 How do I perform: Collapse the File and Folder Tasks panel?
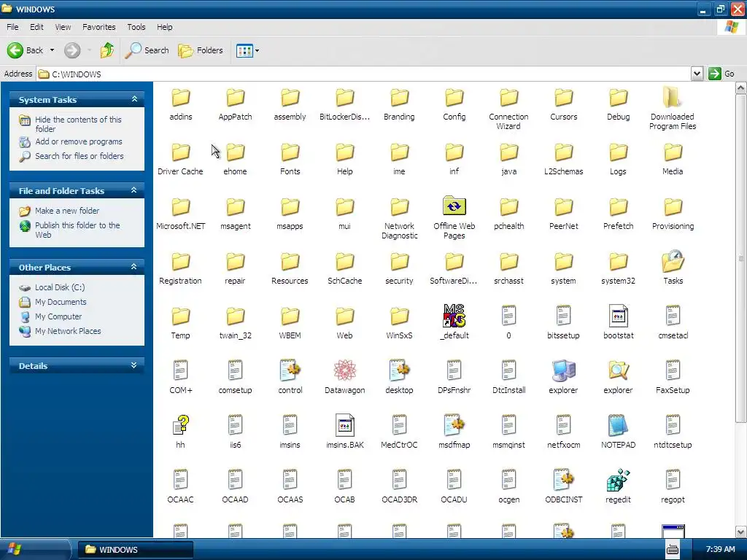[134, 190]
